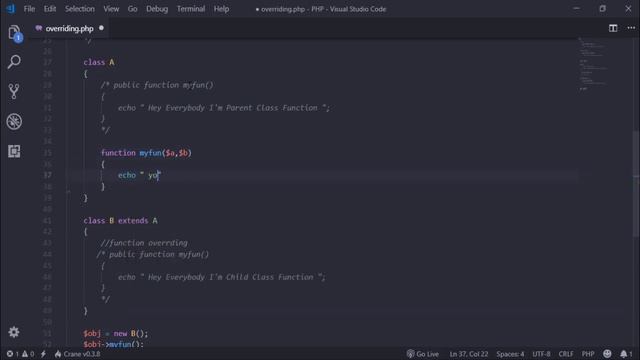Change line ending via CRLF

566,354
